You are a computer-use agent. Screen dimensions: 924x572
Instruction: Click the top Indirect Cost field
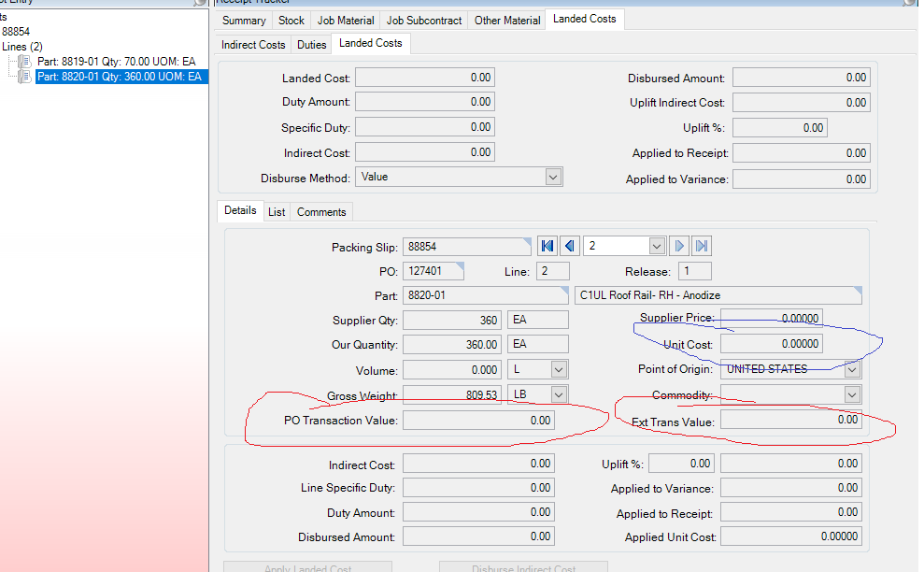tap(424, 152)
